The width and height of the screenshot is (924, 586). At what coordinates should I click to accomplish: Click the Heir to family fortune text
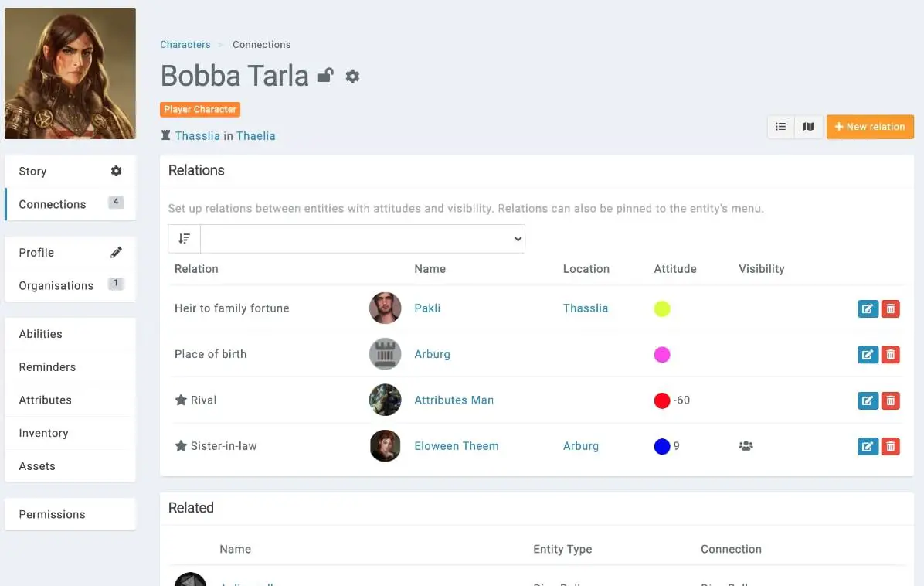(x=232, y=308)
